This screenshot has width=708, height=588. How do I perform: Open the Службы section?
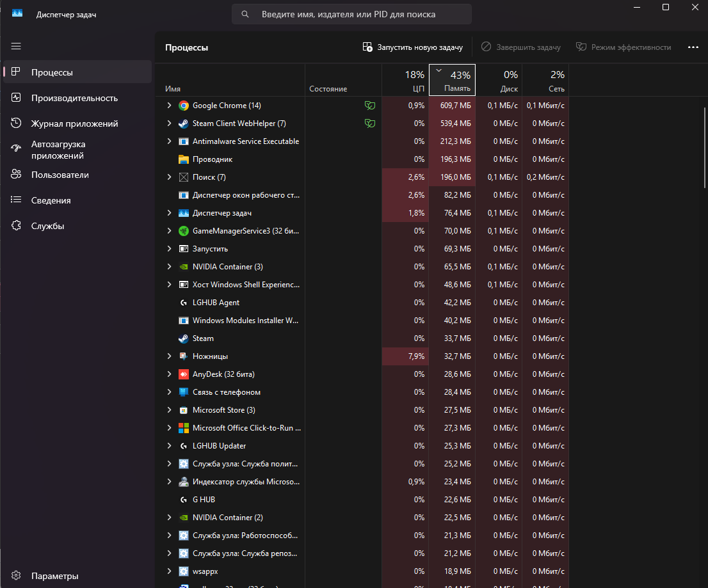tap(77, 226)
